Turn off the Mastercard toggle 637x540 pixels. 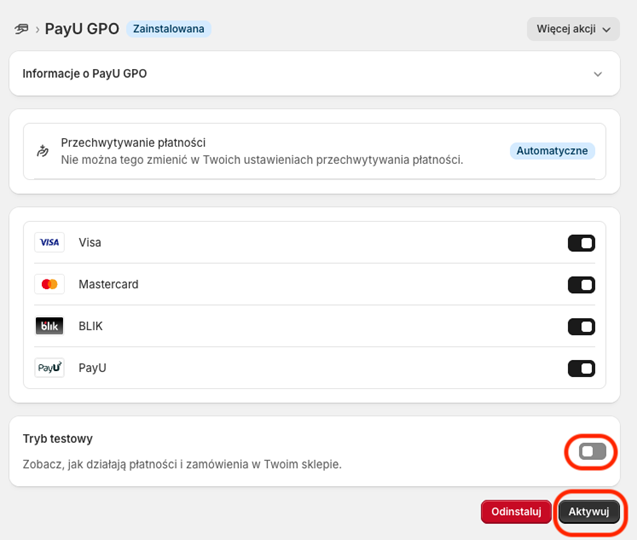pos(581,285)
